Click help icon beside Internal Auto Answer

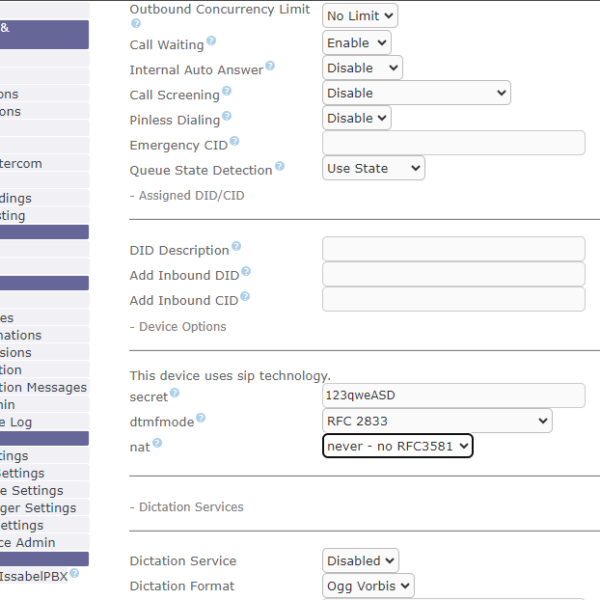click(270, 68)
